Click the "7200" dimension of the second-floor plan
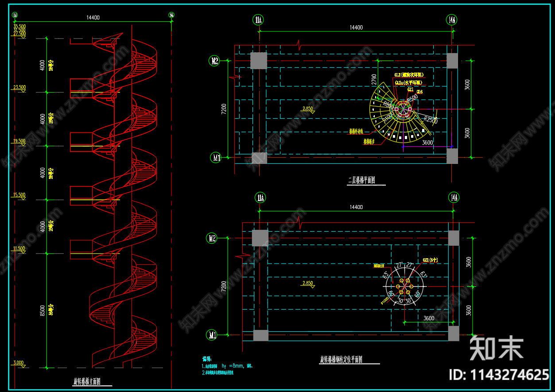Image resolution: width=555 pixels, height=392 pixels. click(x=224, y=109)
